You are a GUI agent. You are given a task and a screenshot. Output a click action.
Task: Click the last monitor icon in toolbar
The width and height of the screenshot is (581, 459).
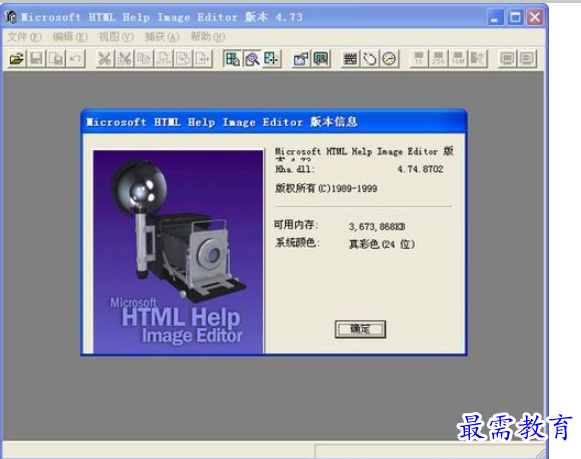pyautogui.click(x=527, y=59)
